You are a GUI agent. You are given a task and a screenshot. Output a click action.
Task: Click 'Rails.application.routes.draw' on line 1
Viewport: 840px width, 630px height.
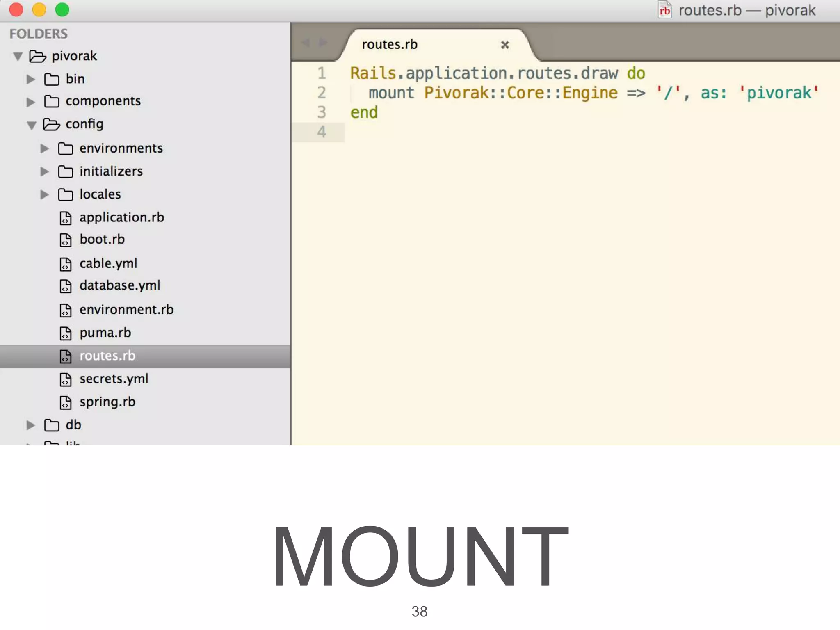coord(484,73)
